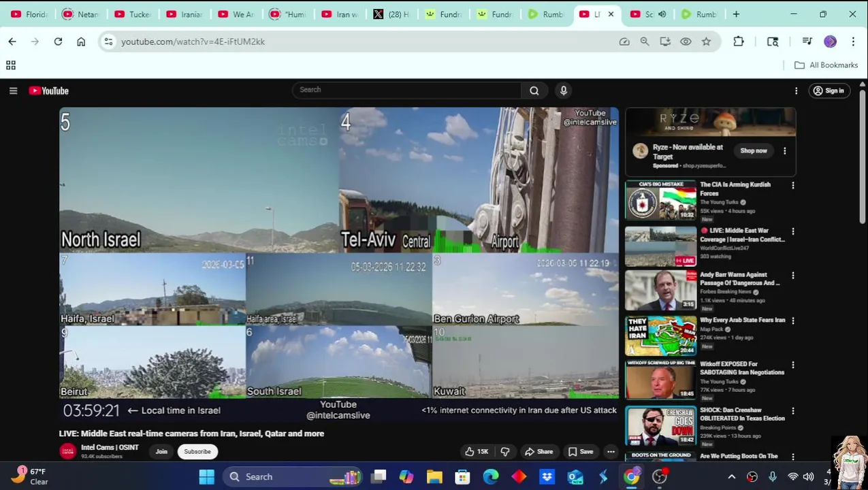
Task: Go back in the browser
Action: click(x=12, y=42)
